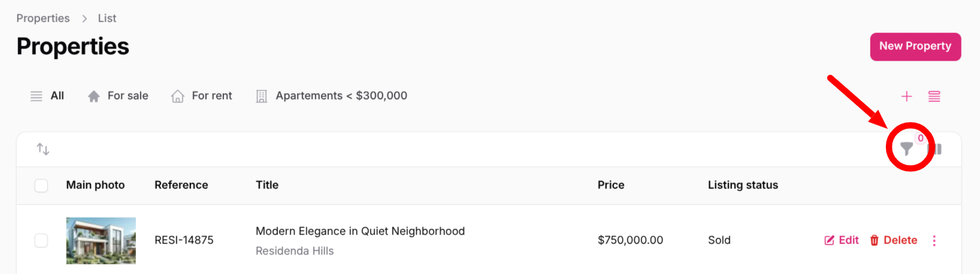980x274 pixels.
Task: Click the New Property button
Action: [915, 47]
